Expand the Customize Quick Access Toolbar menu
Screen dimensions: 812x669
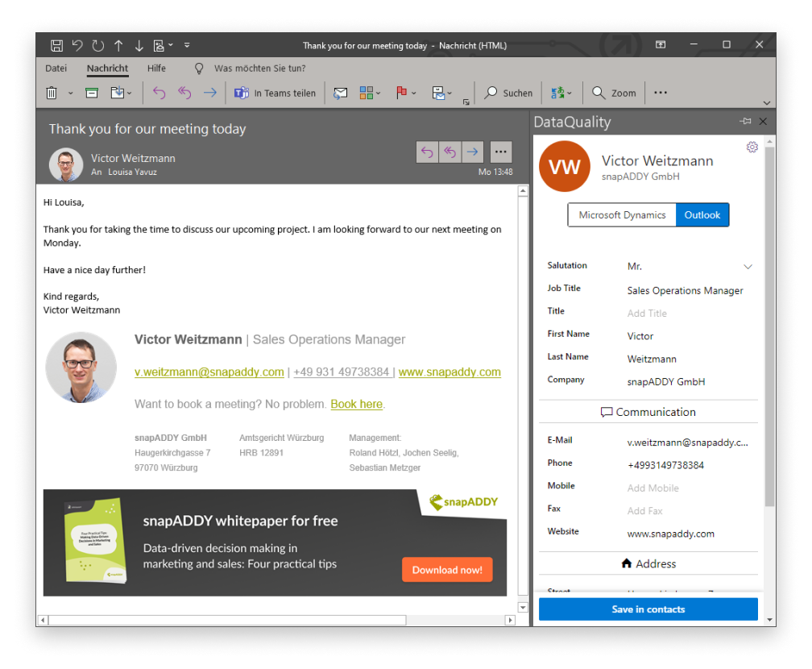click(x=187, y=45)
